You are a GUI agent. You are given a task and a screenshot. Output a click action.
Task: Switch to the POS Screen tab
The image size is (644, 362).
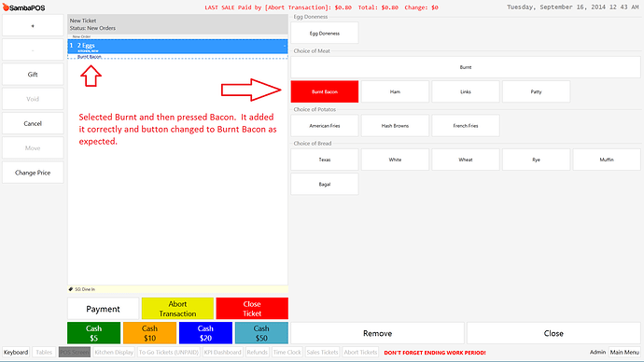75,352
